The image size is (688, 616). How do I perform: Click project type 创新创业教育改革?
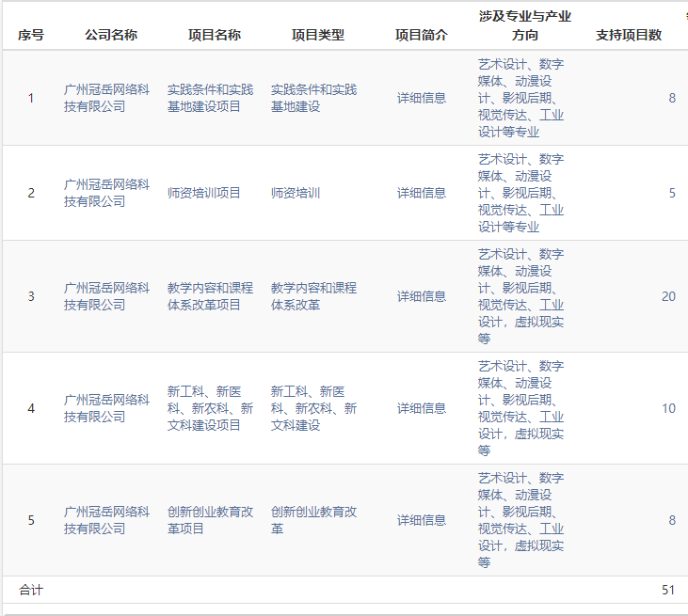tap(313, 520)
